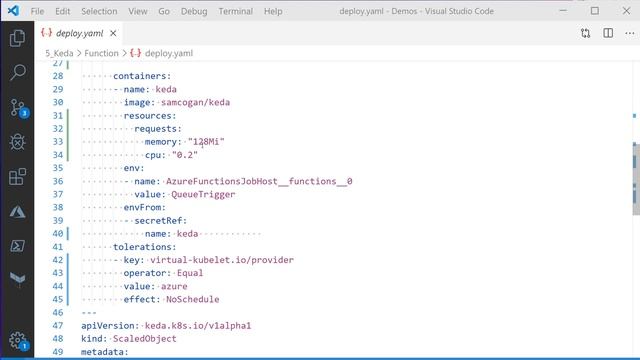Click keda.k8s.io/v1alpha1 apiVersion value

coord(198,326)
